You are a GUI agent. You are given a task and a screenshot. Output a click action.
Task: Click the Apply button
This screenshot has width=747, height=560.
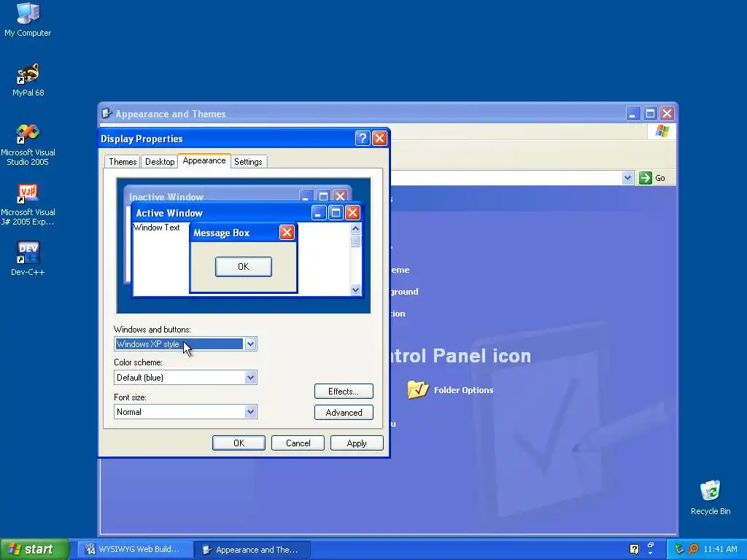pyautogui.click(x=357, y=443)
